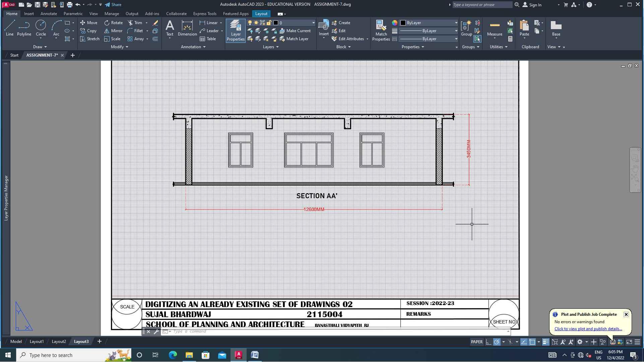Open ByLayer object color dropdown
The height and width of the screenshot is (362, 644).
coord(456,23)
